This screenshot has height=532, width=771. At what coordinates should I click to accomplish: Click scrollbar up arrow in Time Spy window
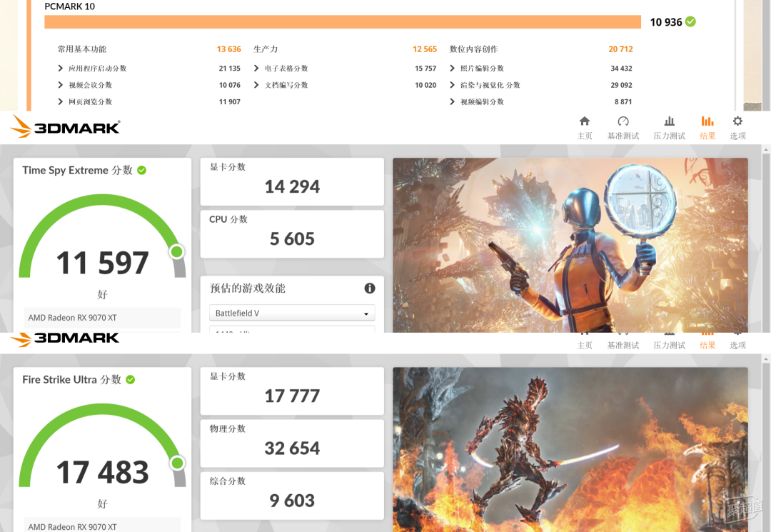[x=765, y=149]
